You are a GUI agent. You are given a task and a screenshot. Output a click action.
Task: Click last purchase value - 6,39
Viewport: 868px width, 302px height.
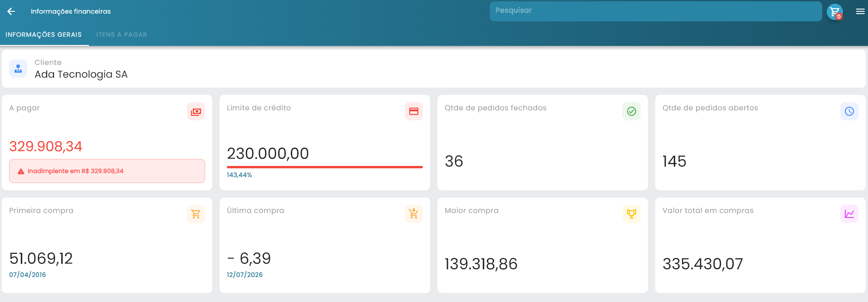249,258
